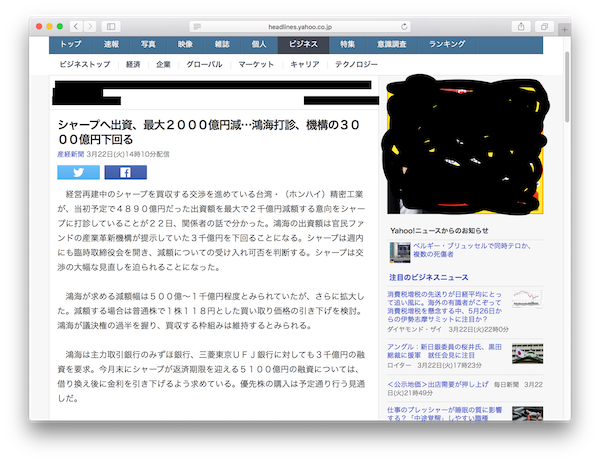Open the 映像 tab

point(185,44)
